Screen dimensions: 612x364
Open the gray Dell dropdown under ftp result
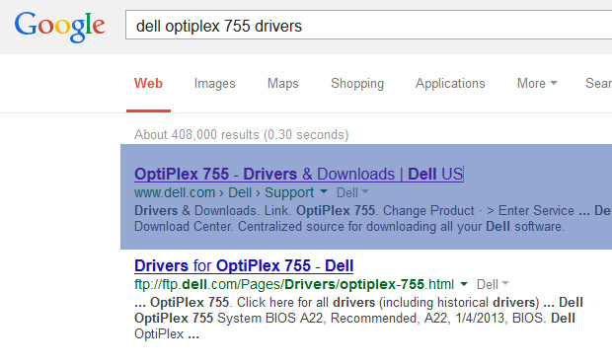click(x=493, y=284)
